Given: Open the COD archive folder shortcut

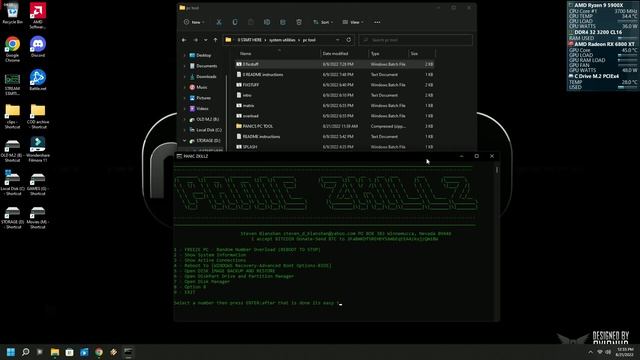Looking at the screenshot, I should coord(38,117).
